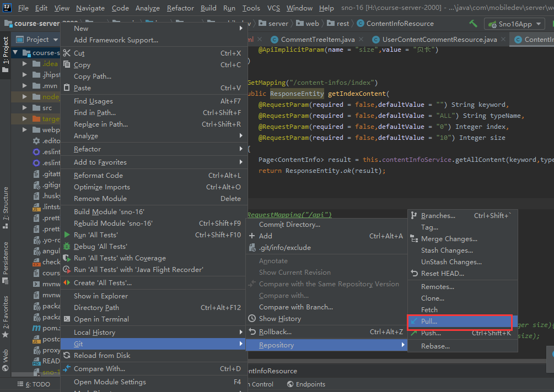Open the Project view dropdown
The image size is (554, 392).
click(36, 39)
